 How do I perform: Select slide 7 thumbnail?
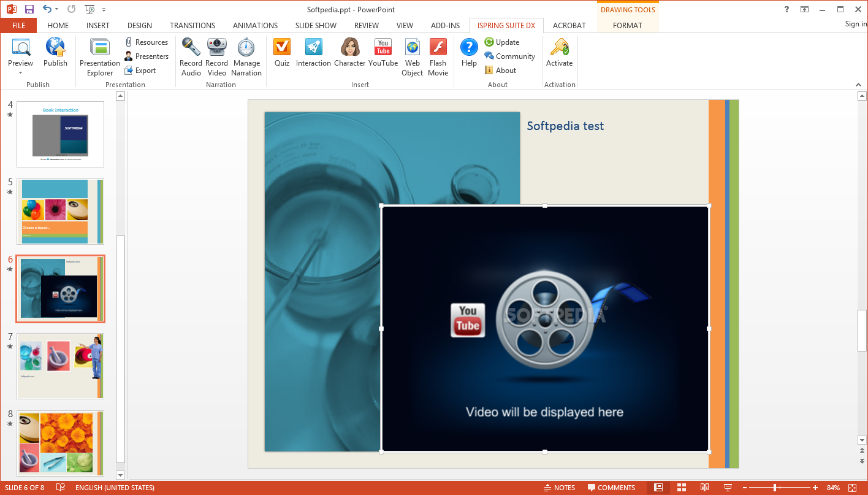click(x=60, y=366)
